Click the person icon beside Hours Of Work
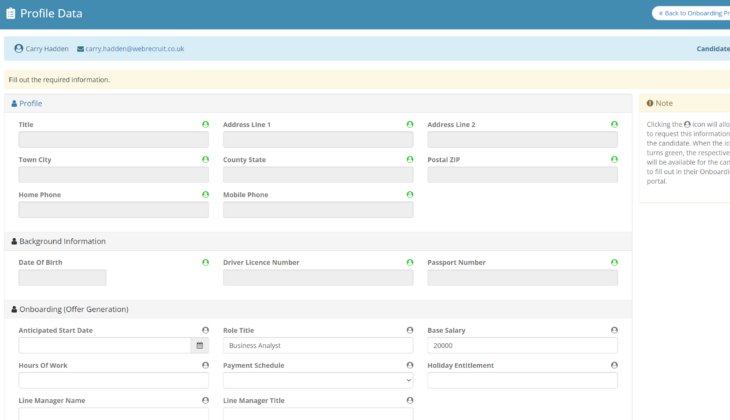This screenshot has width=730, height=420. pos(205,365)
